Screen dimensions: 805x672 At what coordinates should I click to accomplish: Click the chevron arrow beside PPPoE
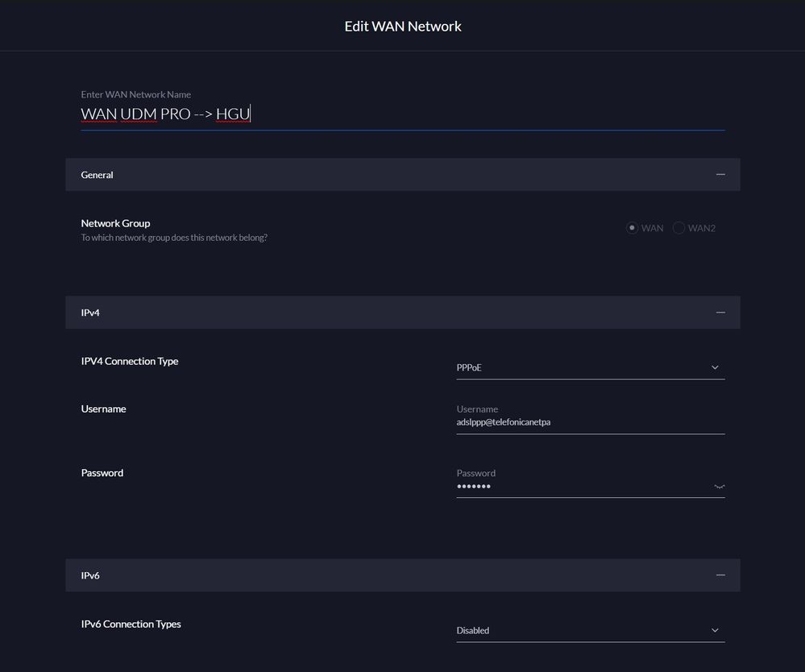(x=715, y=368)
